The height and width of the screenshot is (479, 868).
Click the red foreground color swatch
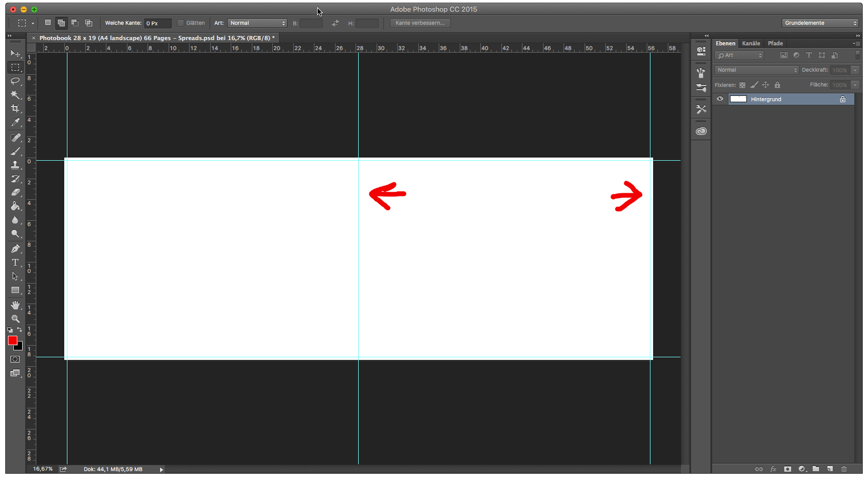click(x=12, y=341)
